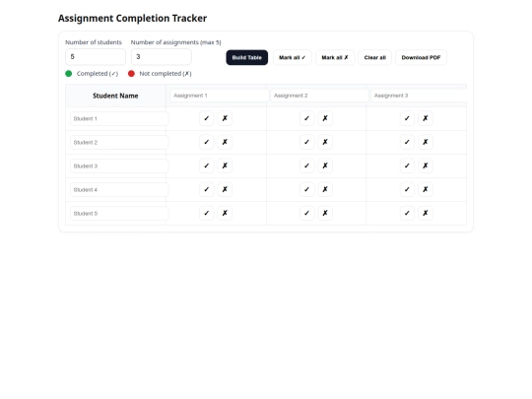Choose the cross for Student 5 Assignment 2

pos(325,214)
